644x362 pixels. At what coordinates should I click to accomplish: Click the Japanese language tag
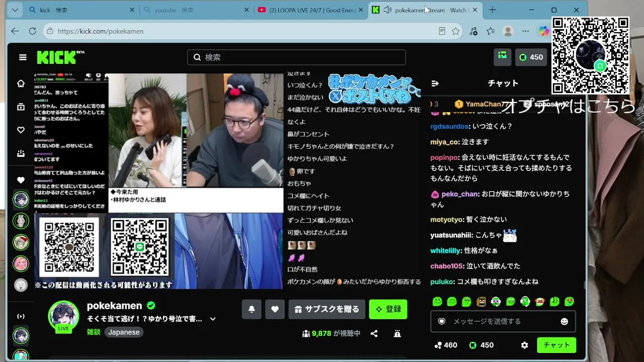[124, 332]
